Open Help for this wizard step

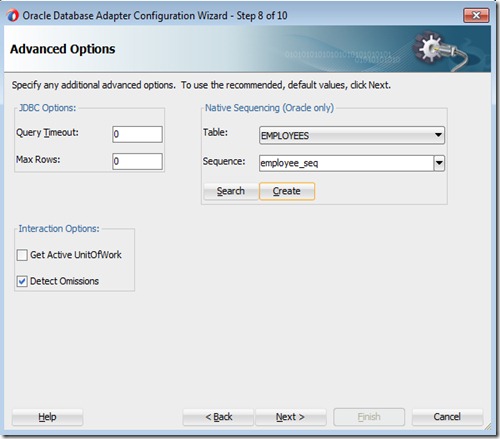47,417
